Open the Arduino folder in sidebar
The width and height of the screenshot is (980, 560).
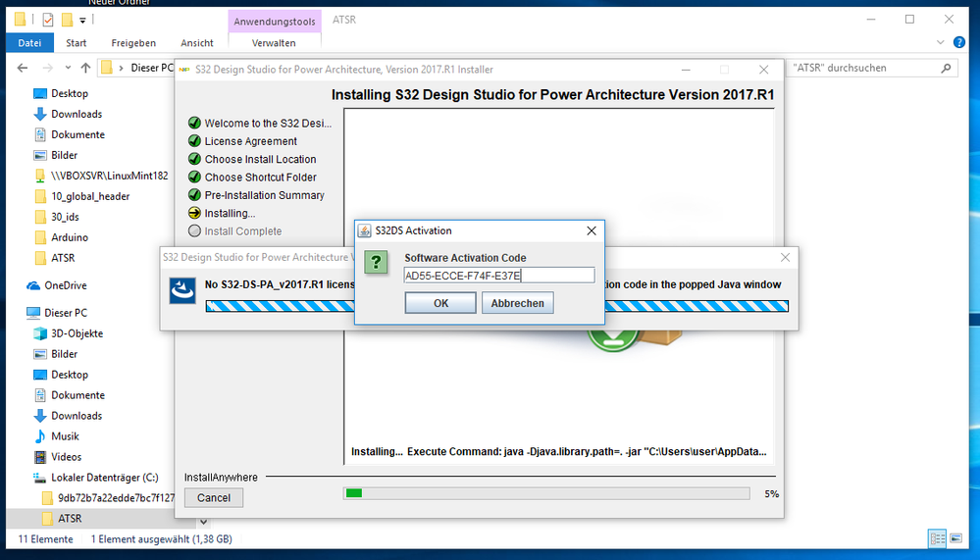[x=70, y=237]
